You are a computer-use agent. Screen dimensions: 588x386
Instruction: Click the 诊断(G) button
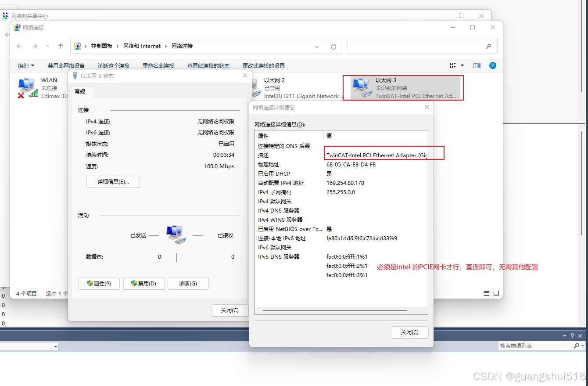(188, 284)
